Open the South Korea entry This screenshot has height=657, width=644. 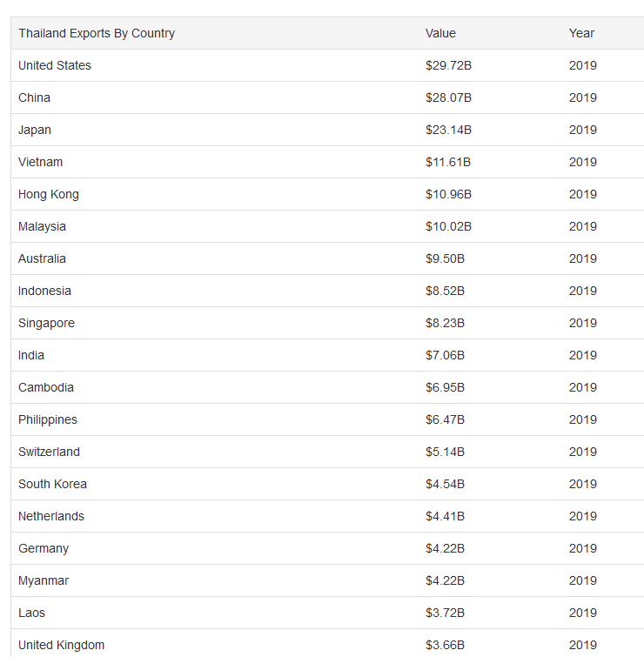click(52, 484)
